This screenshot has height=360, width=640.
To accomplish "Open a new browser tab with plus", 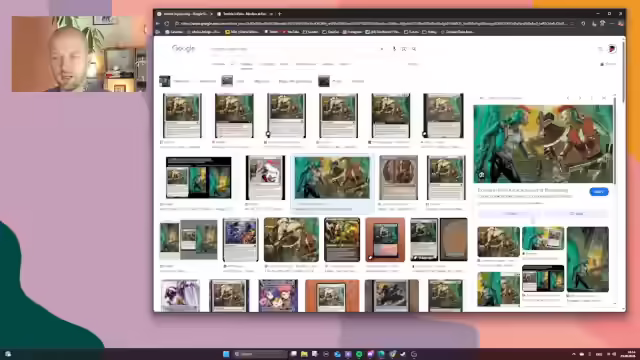I will [x=280, y=14].
